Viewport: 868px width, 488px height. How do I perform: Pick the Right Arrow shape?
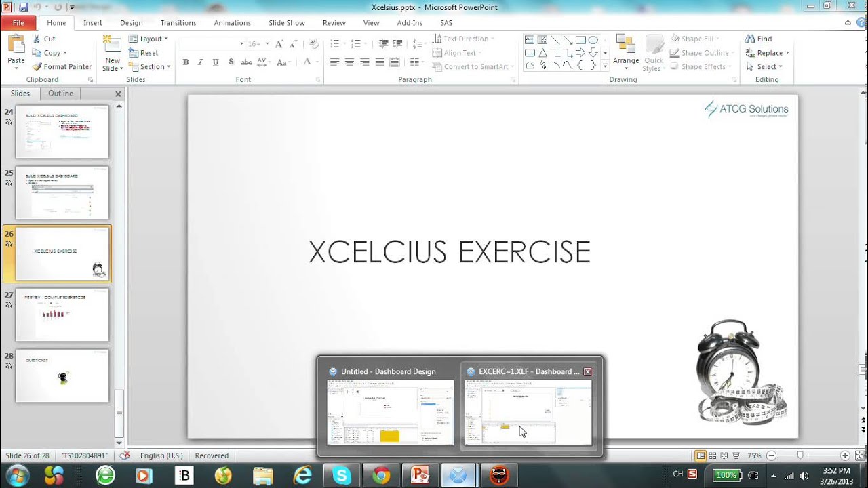(x=580, y=53)
